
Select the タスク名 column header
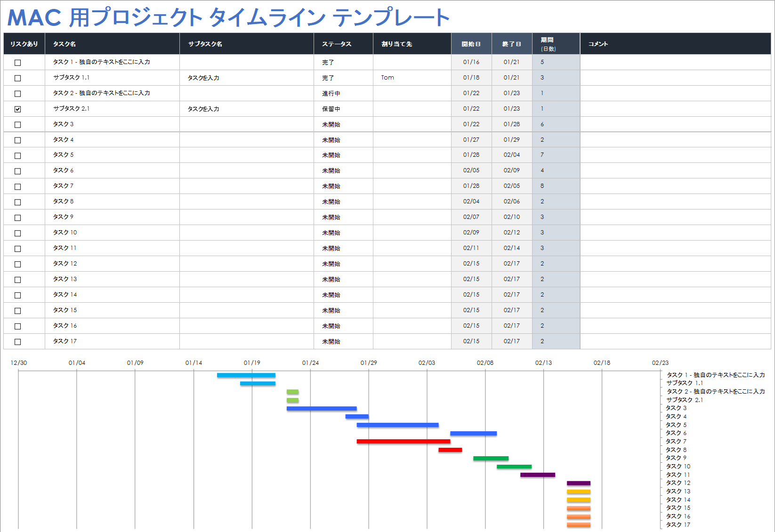112,44
